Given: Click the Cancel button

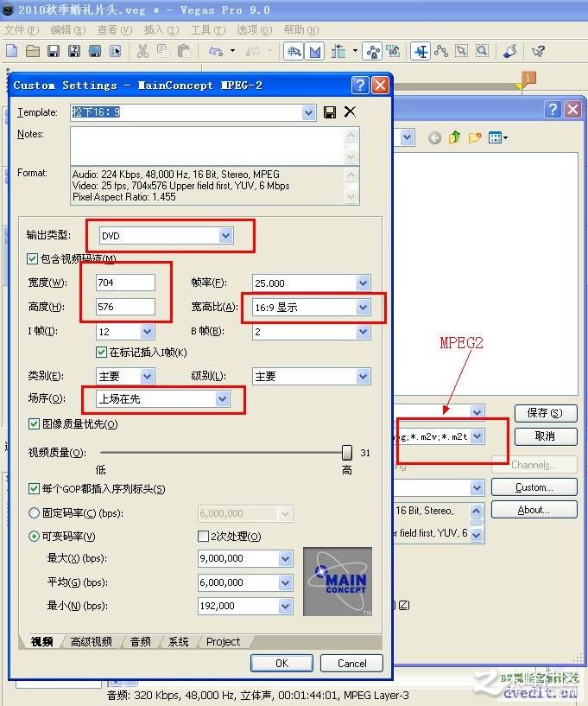Looking at the screenshot, I should tap(351, 663).
